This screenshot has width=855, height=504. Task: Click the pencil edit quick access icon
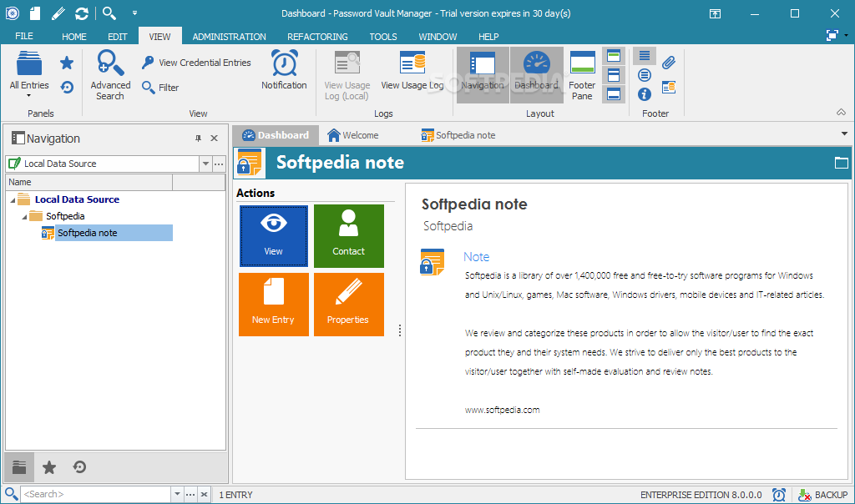point(58,13)
